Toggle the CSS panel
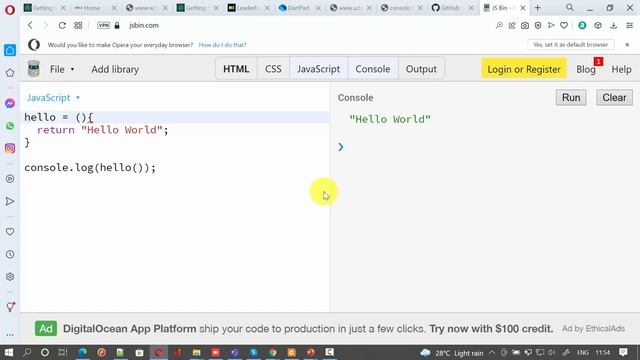This screenshot has width=640, height=360. 273,69
